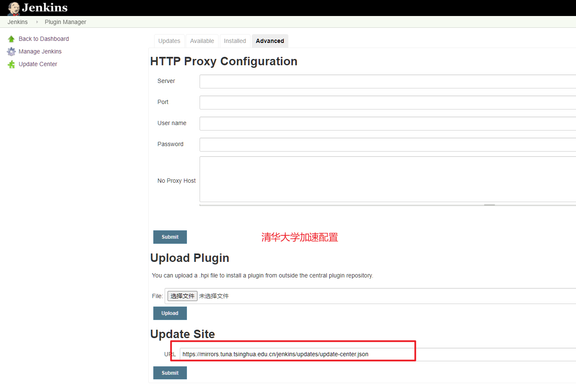Open Plugin Manager breadcrumb link
Image resolution: width=576 pixels, height=392 pixels.
tap(66, 22)
